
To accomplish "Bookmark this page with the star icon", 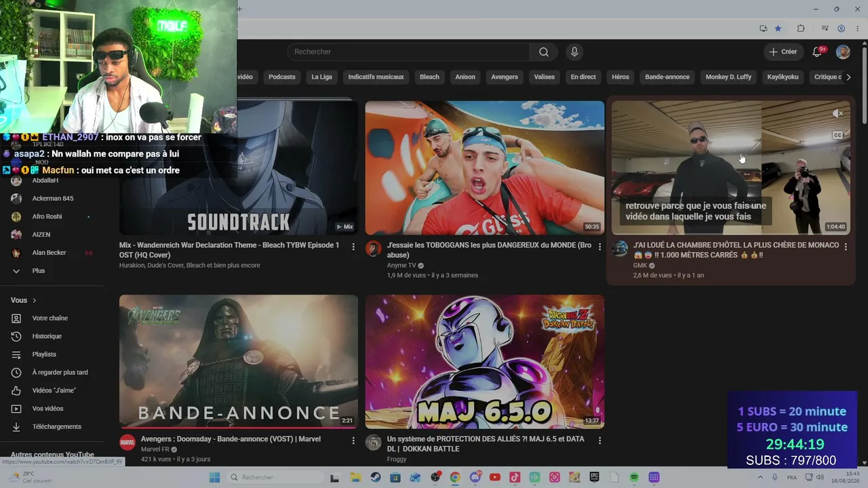I will (x=778, y=28).
